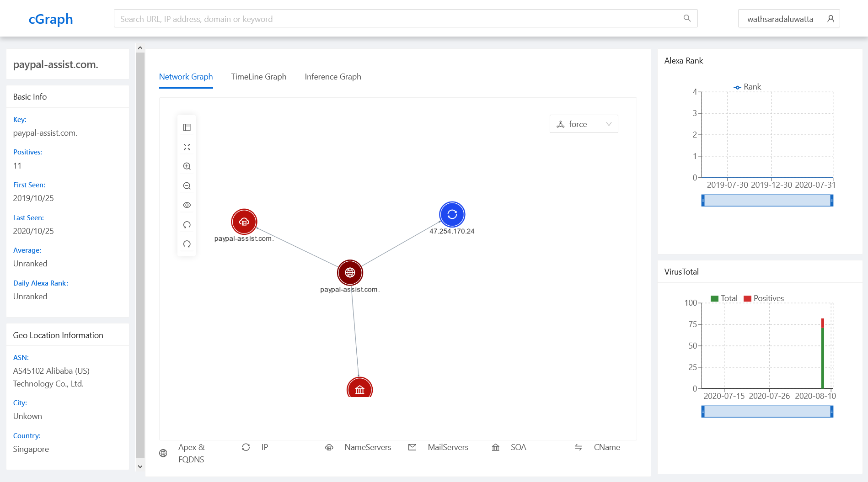
Task: Click the paypal-assist.com apex node
Action: coord(350,272)
